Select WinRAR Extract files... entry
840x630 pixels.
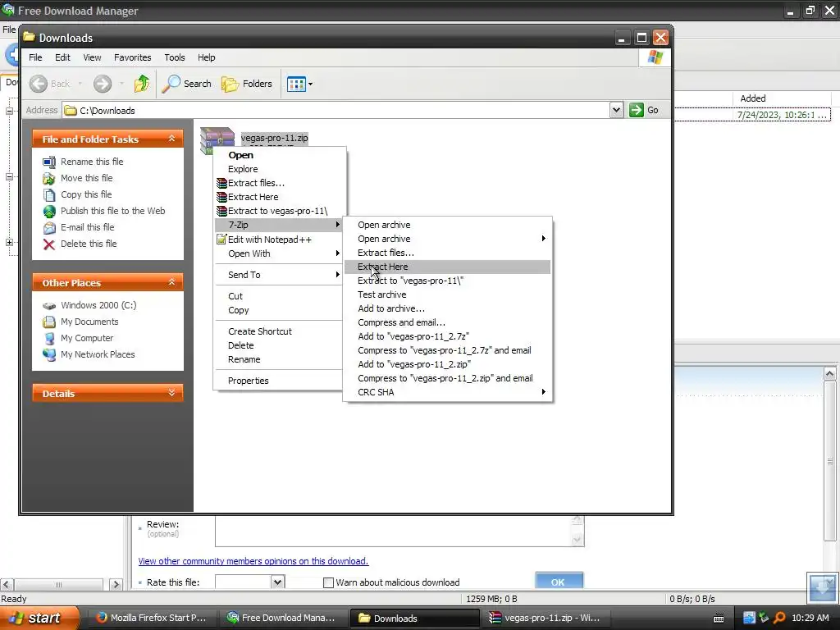[279, 183]
